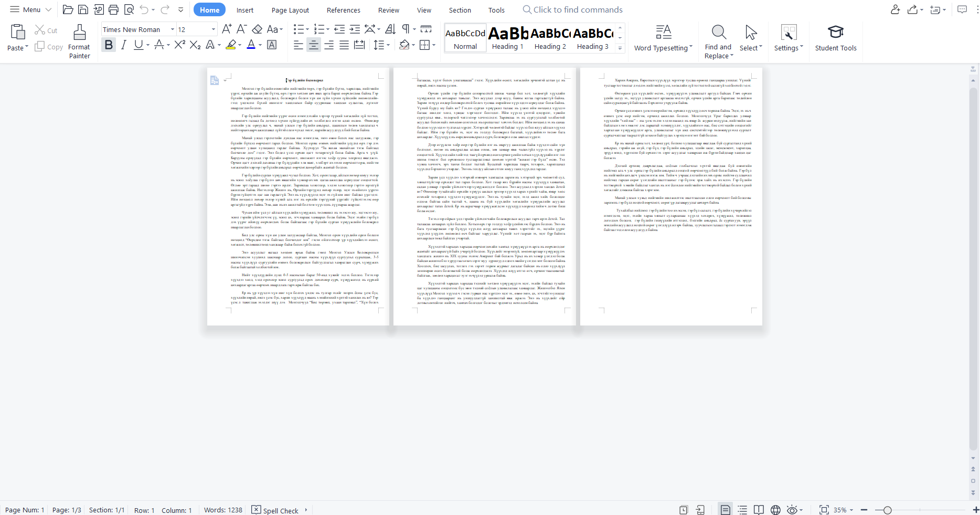Click the Save icon in top toolbar
The height and width of the screenshot is (515, 980).
tap(83, 9)
